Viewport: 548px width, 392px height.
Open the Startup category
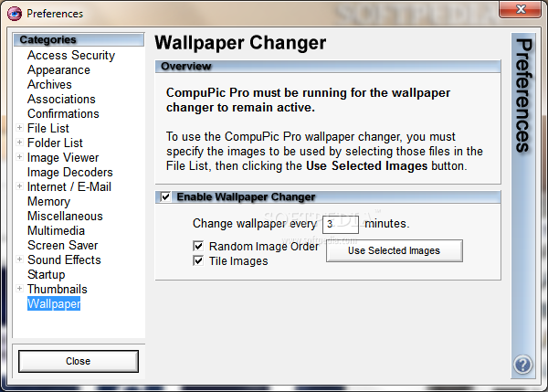point(47,274)
